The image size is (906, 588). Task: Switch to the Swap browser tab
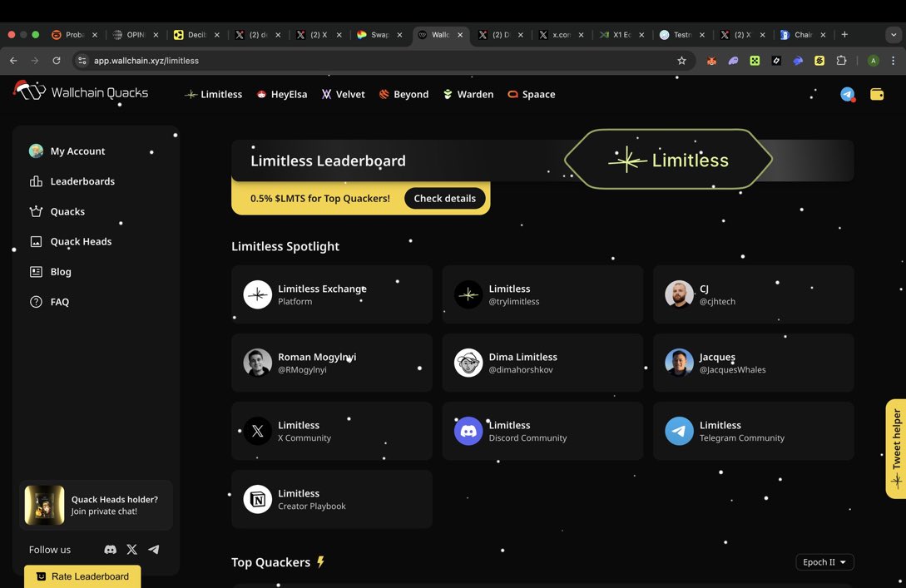point(379,35)
